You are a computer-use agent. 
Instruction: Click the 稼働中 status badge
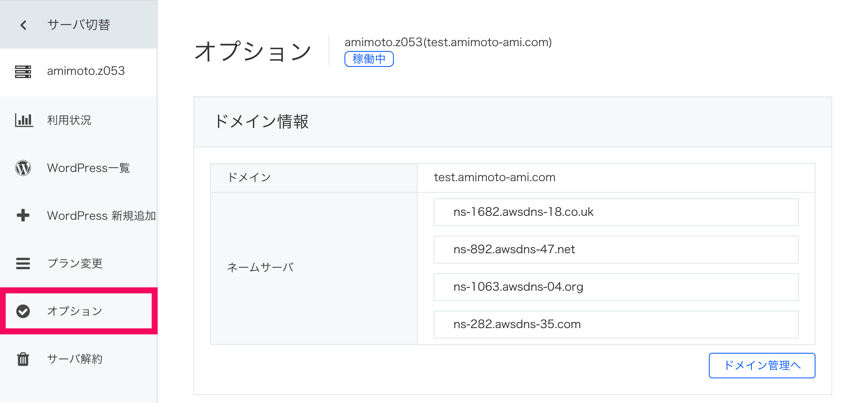point(369,59)
